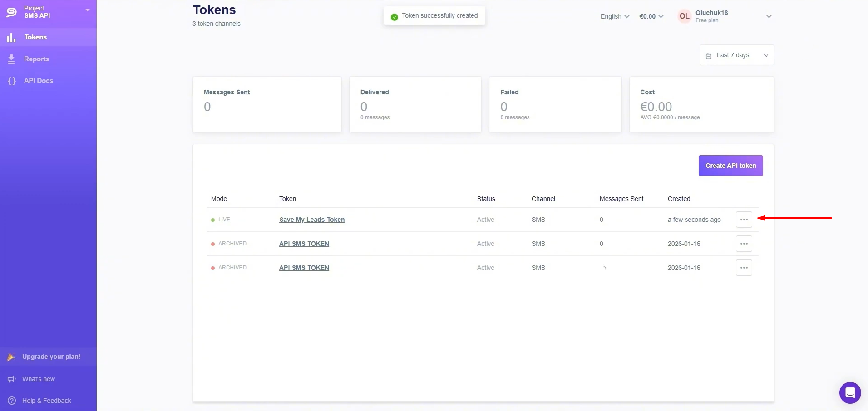Screen dimensions: 868x411
Task: Open the chat support widget
Action: 850,393
